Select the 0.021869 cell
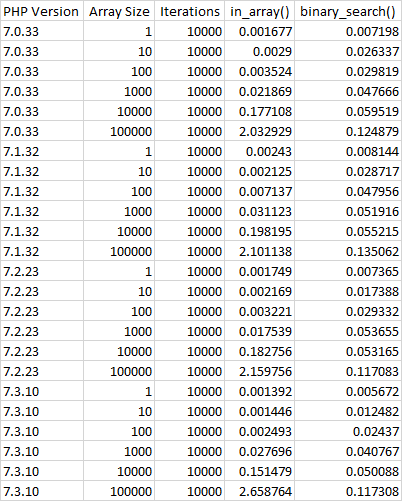 pyautogui.click(x=260, y=91)
